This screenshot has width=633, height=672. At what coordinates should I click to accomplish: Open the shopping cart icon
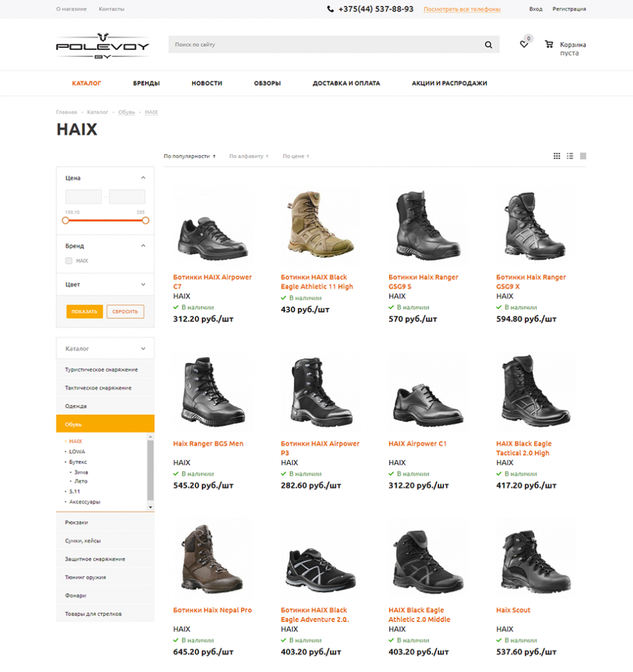click(x=548, y=44)
